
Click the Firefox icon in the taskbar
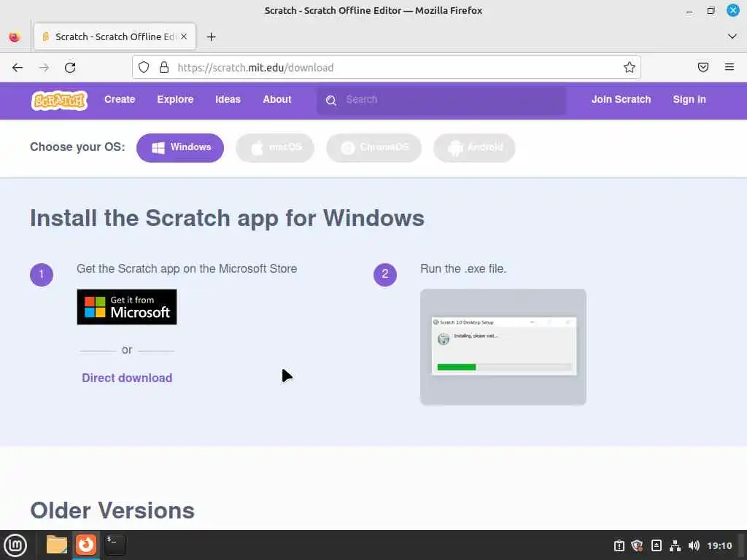(x=86, y=545)
